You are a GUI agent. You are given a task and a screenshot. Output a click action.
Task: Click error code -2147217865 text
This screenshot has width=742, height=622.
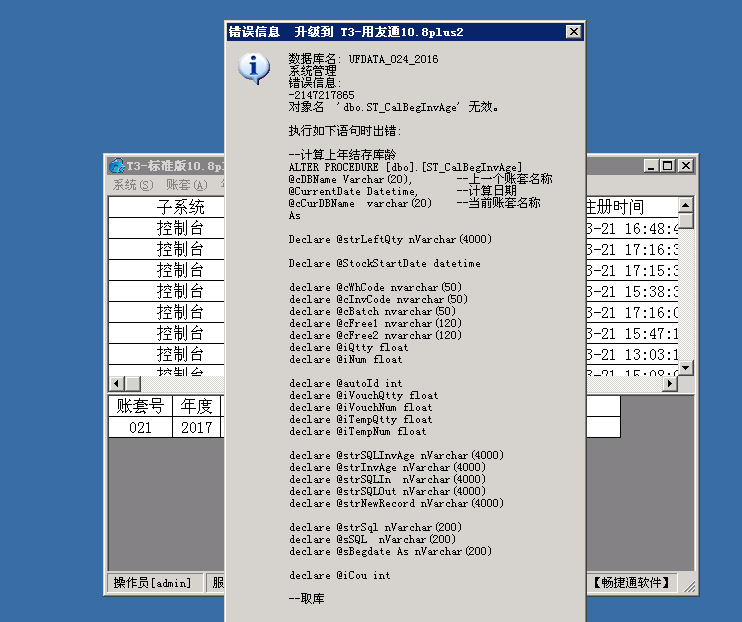tap(321, 95)
